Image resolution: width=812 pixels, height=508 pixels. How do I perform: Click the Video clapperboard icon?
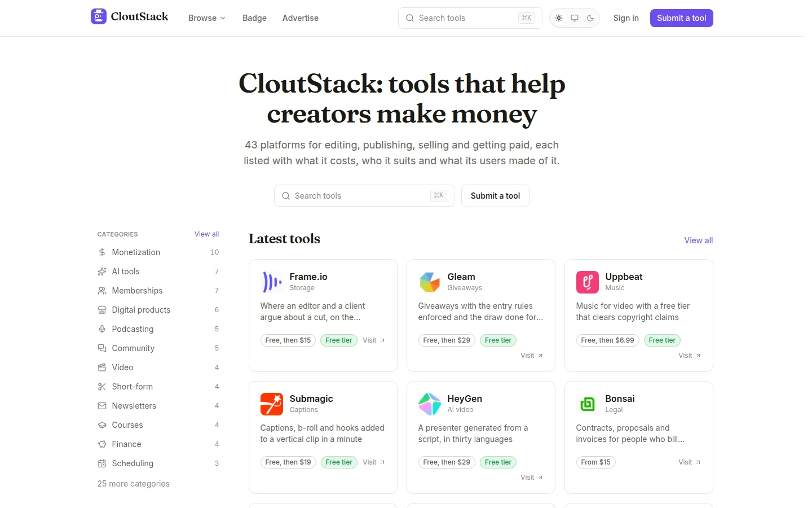tap(102, 367)
